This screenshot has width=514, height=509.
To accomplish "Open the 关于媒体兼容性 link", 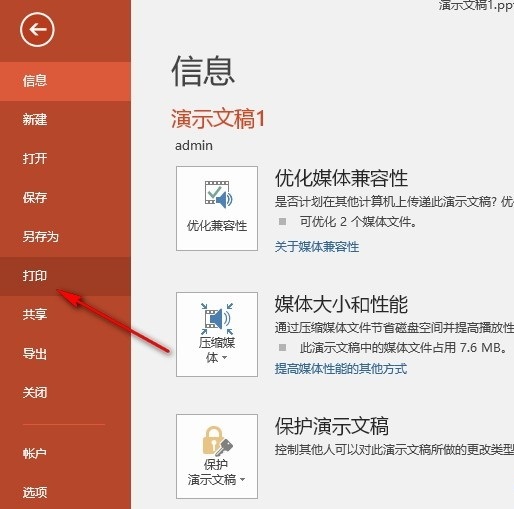I will pyautogui.click(x=317, y=247).
